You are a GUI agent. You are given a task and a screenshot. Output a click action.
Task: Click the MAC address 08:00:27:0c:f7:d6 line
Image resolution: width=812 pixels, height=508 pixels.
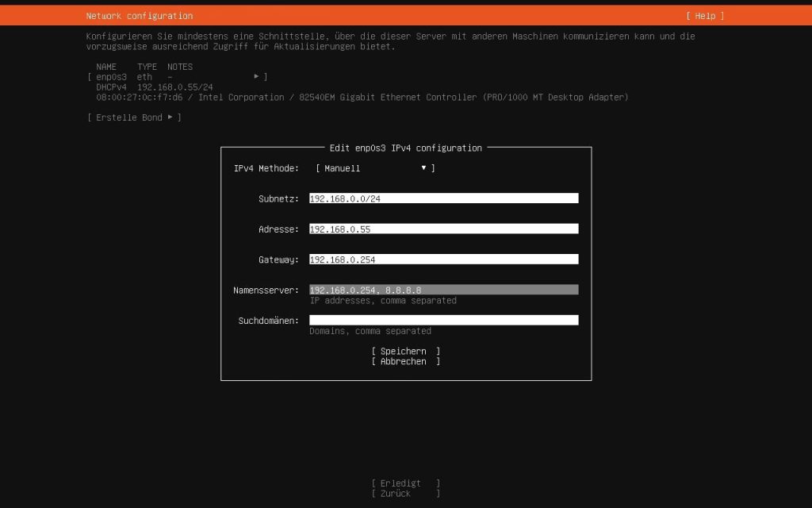(362, 98)
